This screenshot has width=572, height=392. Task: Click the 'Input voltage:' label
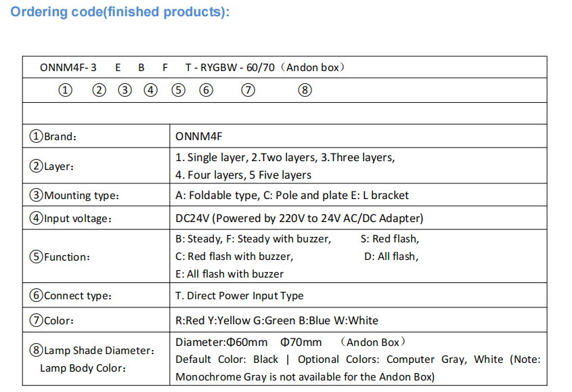[x=74, y=219]
